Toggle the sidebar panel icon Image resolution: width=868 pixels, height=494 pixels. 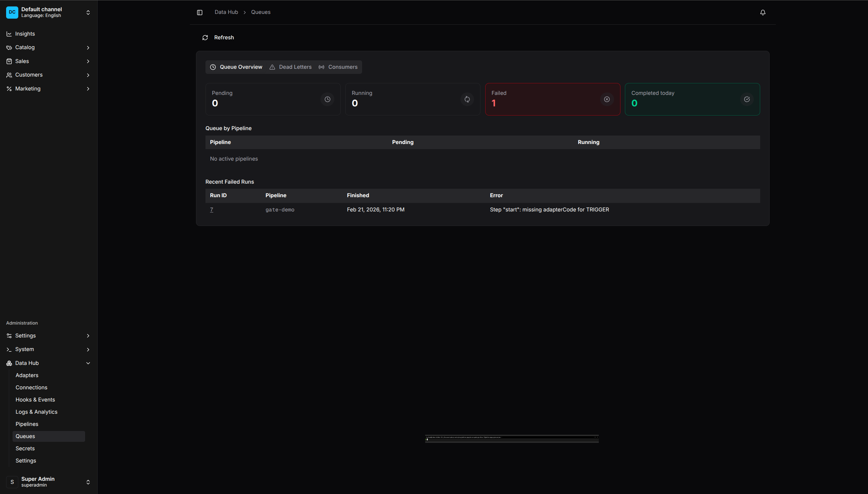pyautogui.click(x=200, y=13)
